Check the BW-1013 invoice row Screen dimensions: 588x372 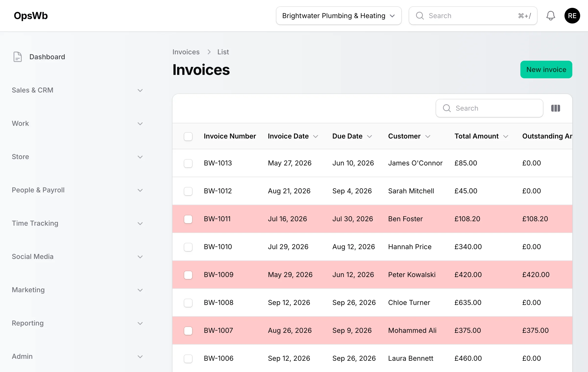[x=188, y=163]
